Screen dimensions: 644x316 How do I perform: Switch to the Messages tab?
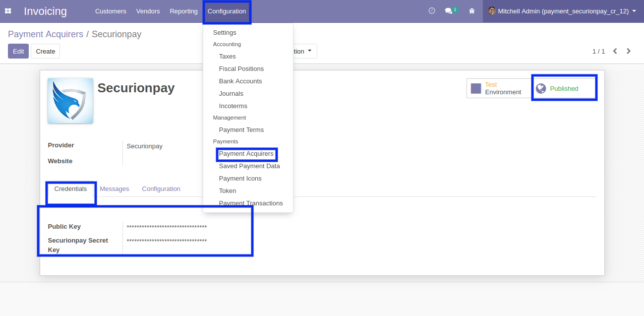(115, 189)
